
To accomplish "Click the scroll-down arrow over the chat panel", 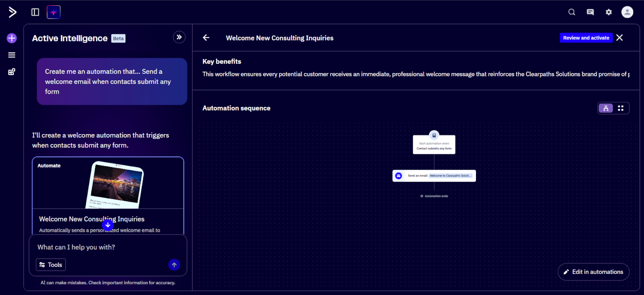I will point(107,225).
